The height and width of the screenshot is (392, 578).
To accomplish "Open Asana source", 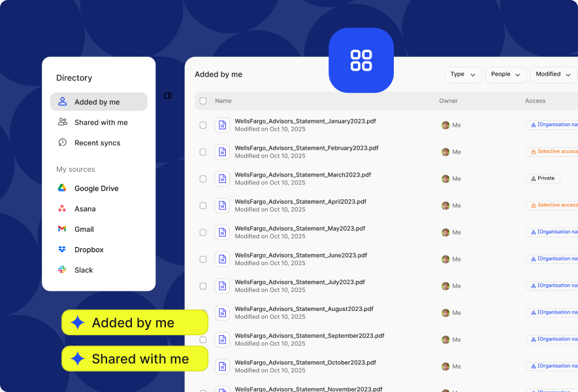I will pyautogui.click(x=85, y=209).
